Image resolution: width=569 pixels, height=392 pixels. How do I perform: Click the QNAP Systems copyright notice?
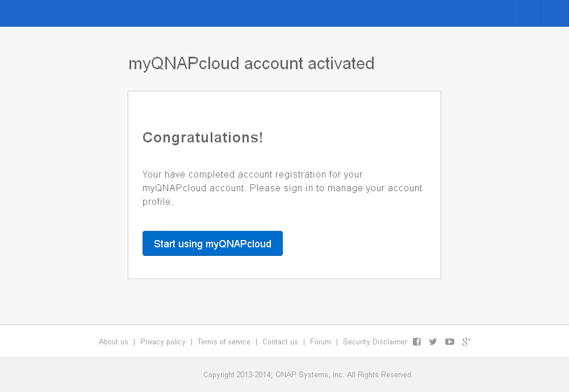point(308,375)
